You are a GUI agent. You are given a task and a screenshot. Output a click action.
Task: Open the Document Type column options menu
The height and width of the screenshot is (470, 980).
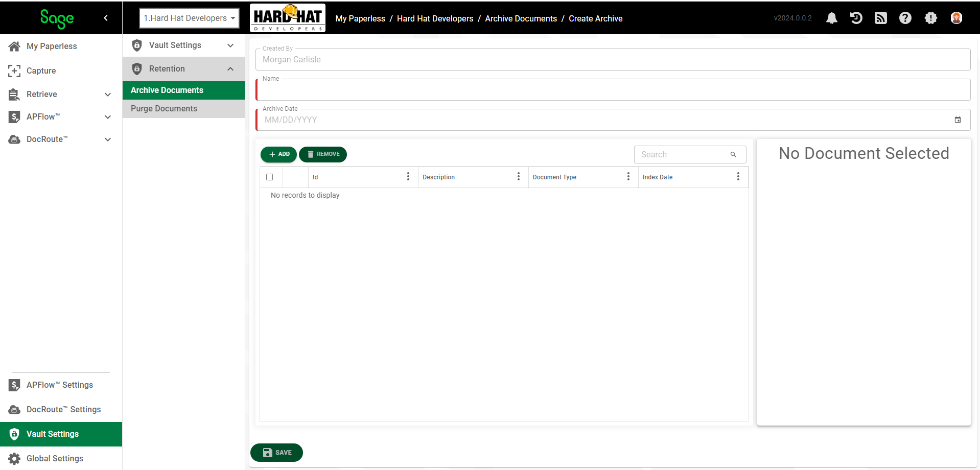(628, 176)
